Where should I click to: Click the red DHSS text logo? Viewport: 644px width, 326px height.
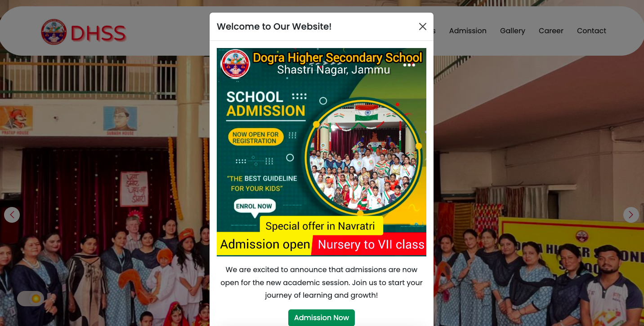tap(98, 34)
